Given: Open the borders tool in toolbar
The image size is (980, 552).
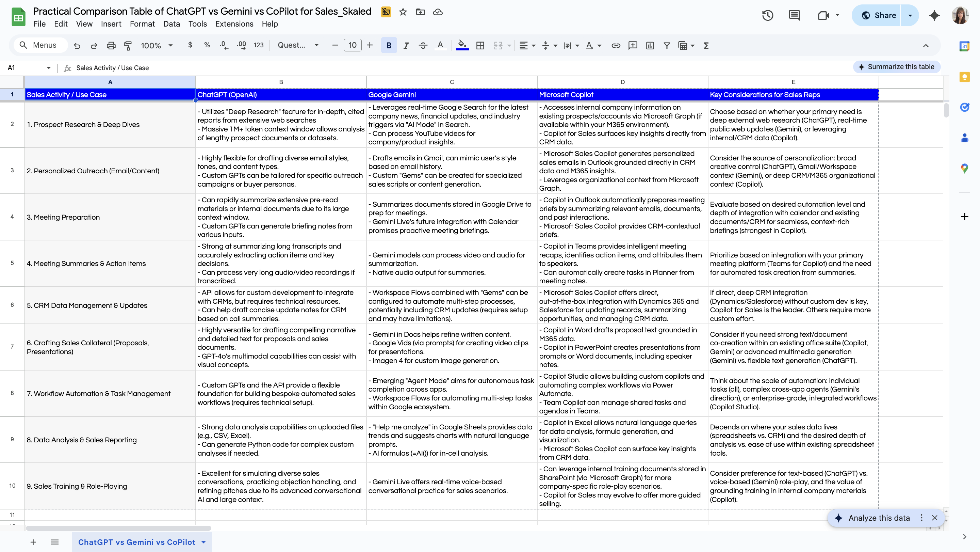Looking at the screenshot, I should [480, 46].
